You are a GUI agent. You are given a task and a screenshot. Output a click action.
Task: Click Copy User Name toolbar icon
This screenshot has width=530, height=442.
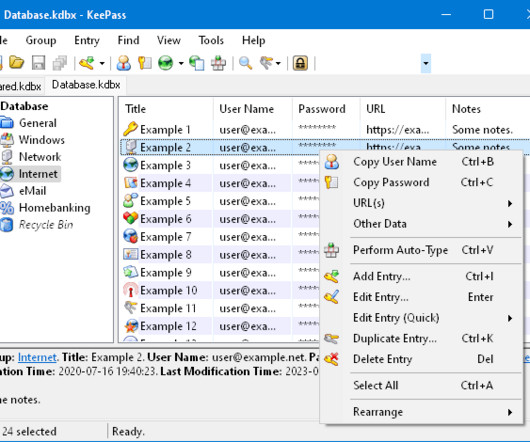coord(124,63)
